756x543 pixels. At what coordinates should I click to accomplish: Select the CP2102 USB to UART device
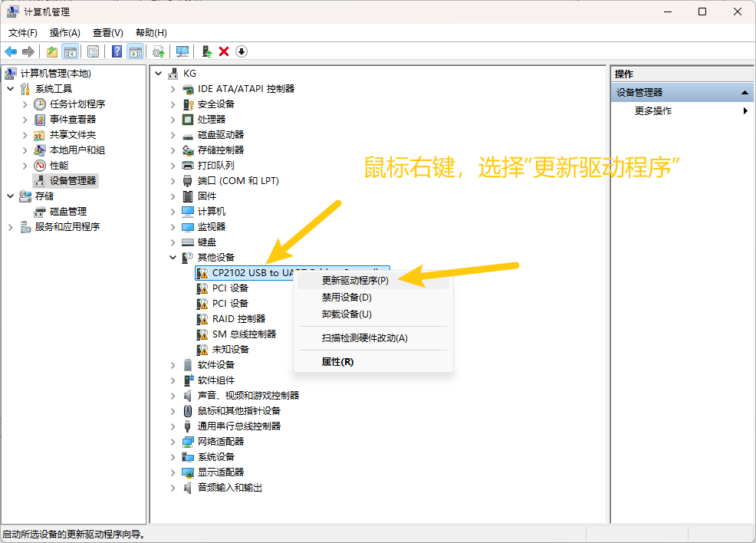tap(292, 273)
